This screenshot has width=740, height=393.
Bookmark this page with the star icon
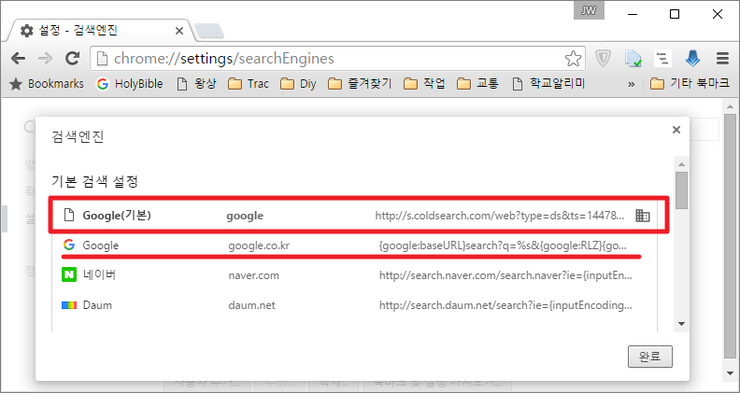573,59
